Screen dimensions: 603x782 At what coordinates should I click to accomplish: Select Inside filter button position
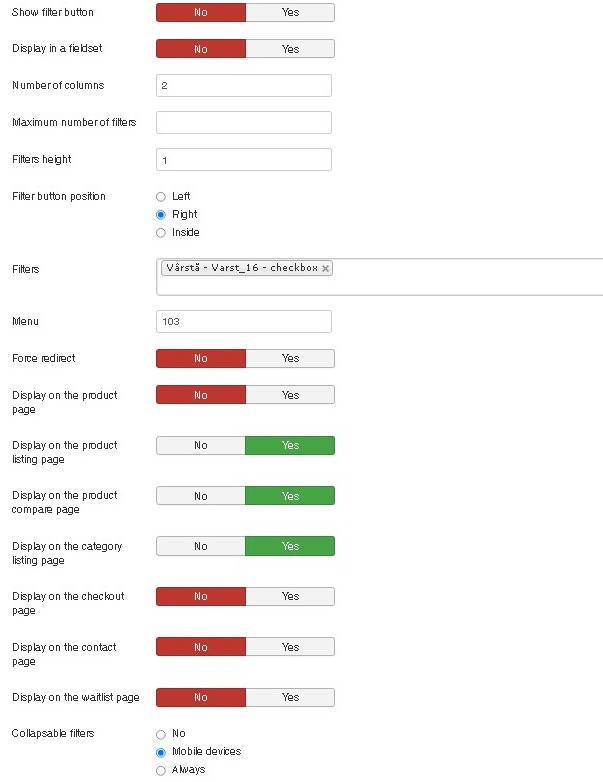pyautogui.click(x=161, y=233)
